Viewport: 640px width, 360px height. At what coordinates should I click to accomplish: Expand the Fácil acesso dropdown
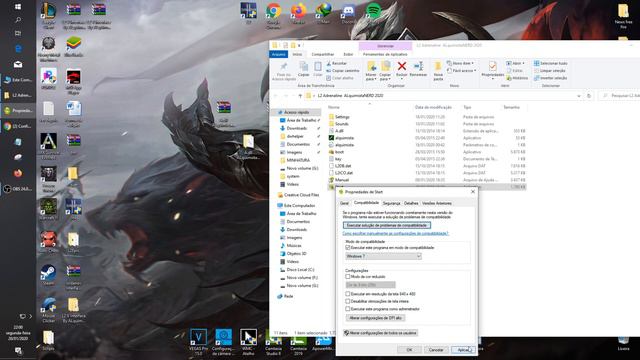461,71
